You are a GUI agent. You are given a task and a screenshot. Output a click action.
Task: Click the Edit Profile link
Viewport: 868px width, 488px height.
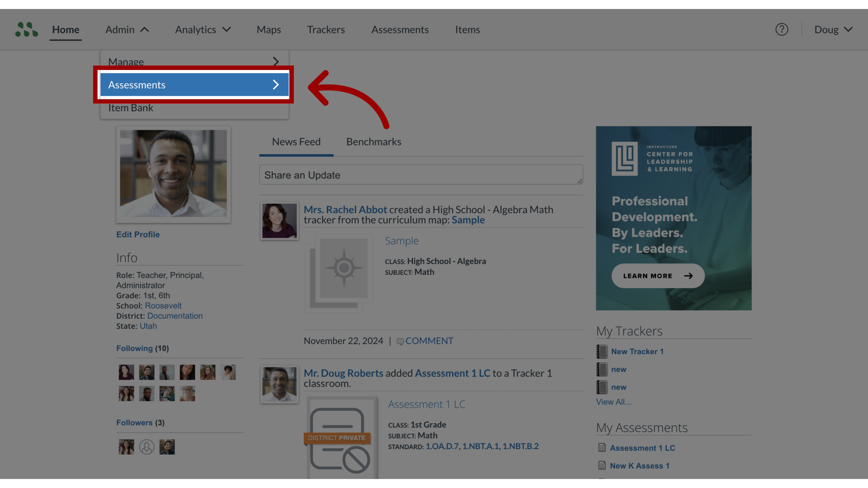coord(138,234)
